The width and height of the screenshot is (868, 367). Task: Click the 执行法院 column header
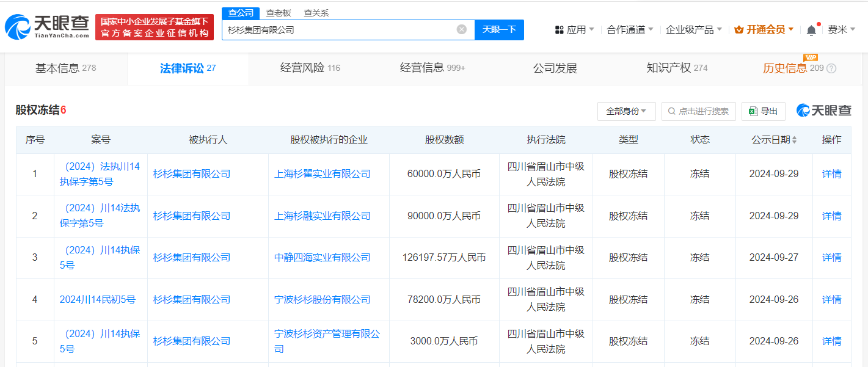point(546,140)
